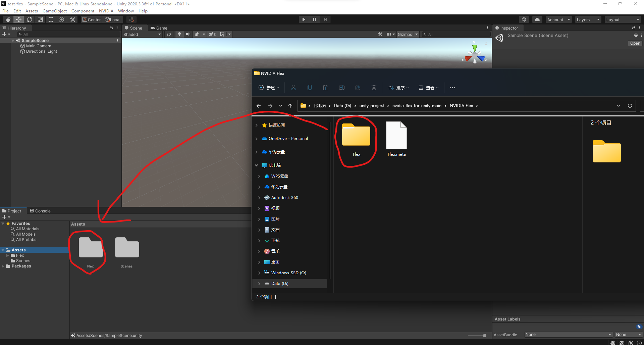Expand Packages in Project tree
Viewport: 644px width, 345px height.
(x=3, y=266)
